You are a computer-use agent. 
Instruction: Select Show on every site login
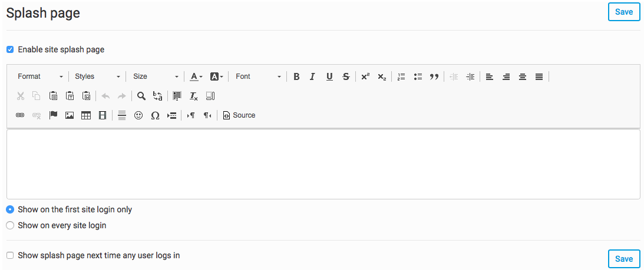tap(10, 225)
